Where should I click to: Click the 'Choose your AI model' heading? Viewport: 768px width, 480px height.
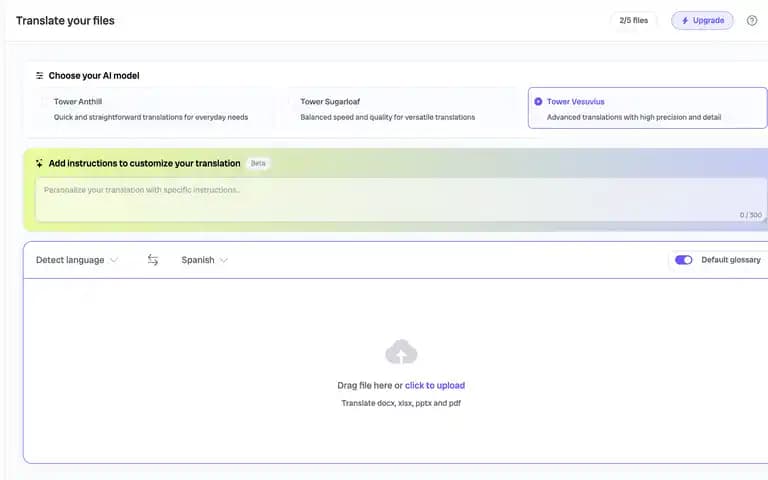click(x=94, y=75)
